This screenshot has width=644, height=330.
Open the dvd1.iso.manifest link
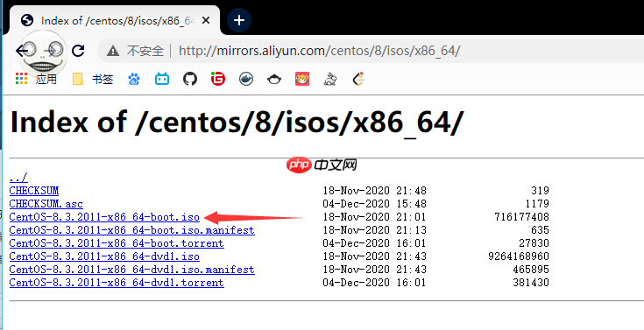(131, 270)
